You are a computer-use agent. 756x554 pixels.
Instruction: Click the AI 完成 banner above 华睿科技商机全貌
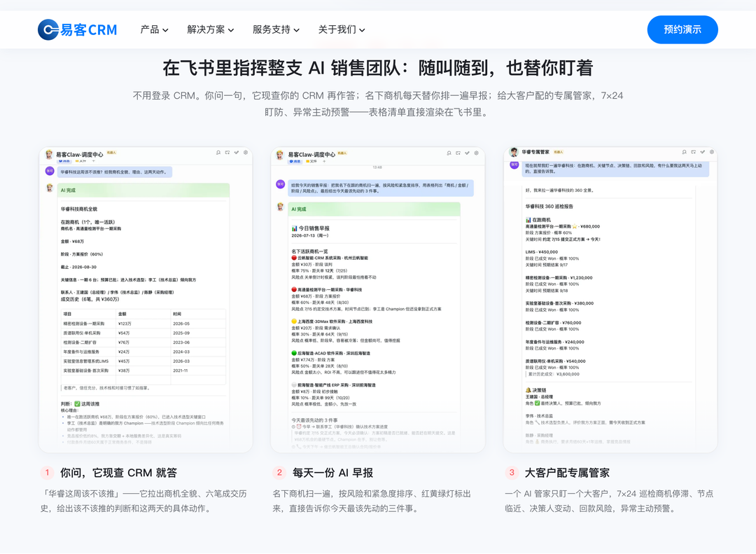pos(143,190)
